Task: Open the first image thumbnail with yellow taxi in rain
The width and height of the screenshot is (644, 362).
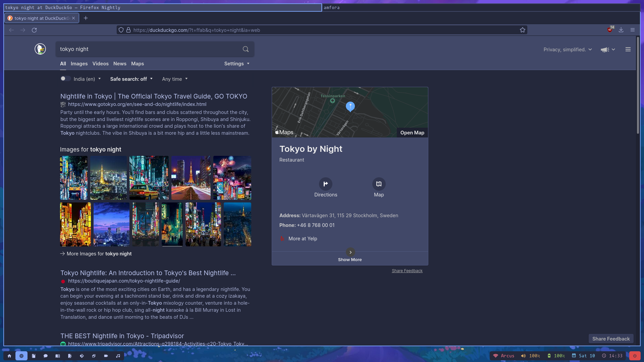Action: 74,178
